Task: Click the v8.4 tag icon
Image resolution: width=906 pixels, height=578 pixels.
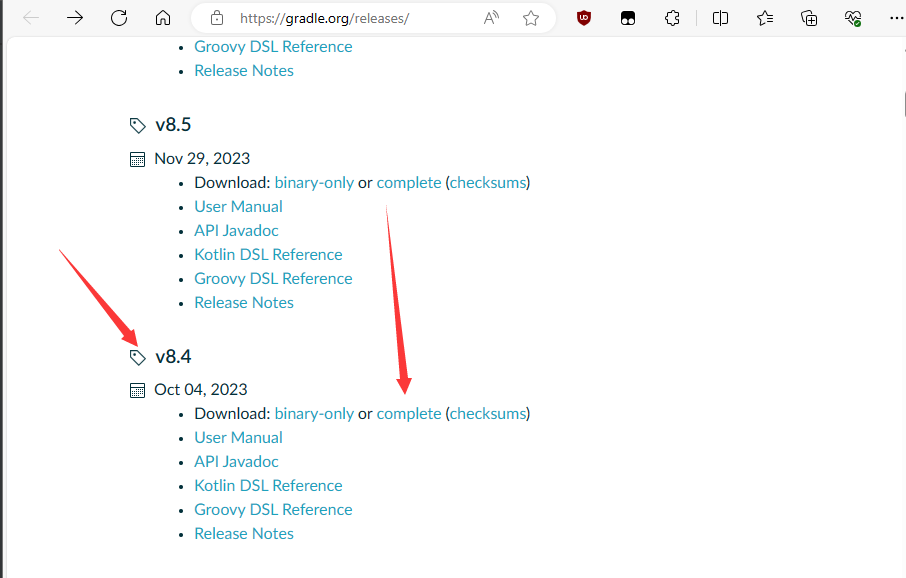Action: pyautogui.click(x=138, y=357)
